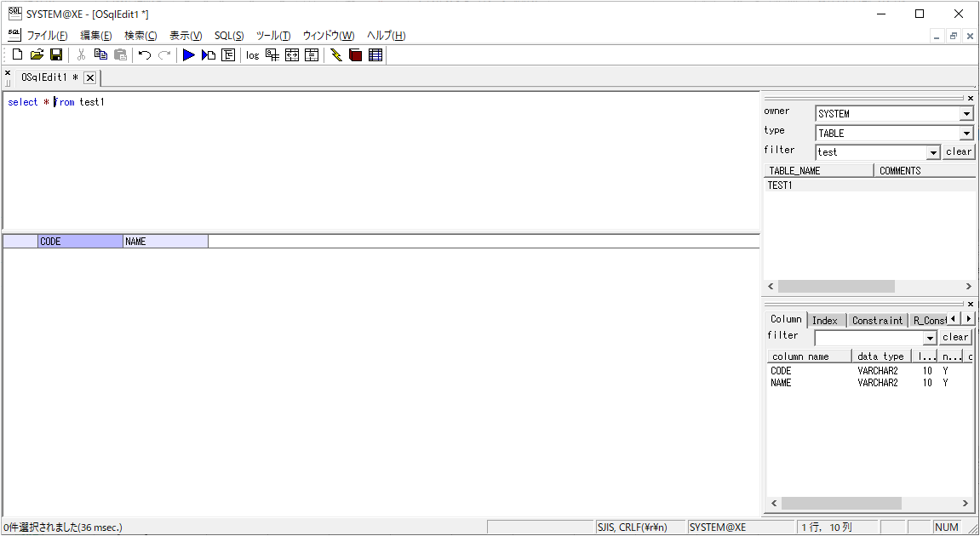
Task: Open the ツール(T) menu
Action: [273, 36]
